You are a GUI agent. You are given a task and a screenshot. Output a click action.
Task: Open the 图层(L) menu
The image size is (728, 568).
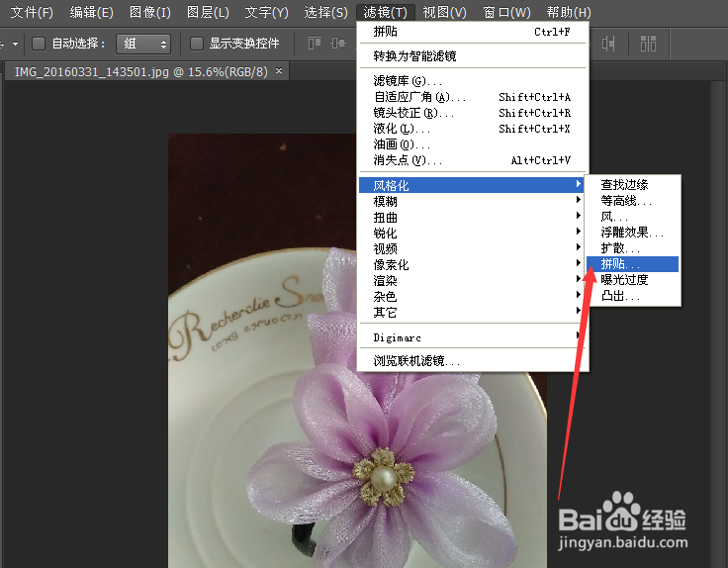click(x=208, y=12)
